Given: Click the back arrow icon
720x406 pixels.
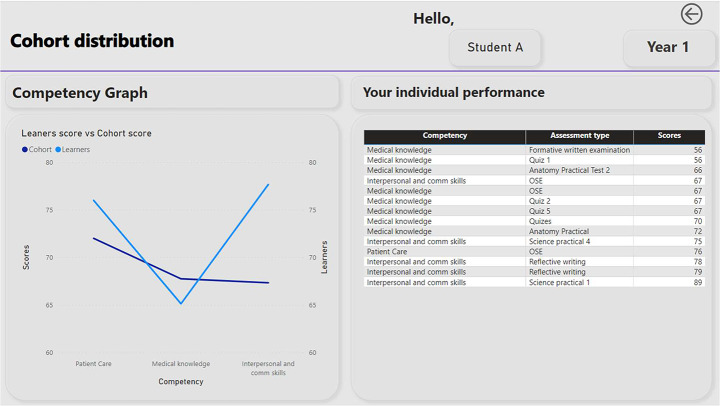Looking at the screenshot, I should (x=691, y=14).
